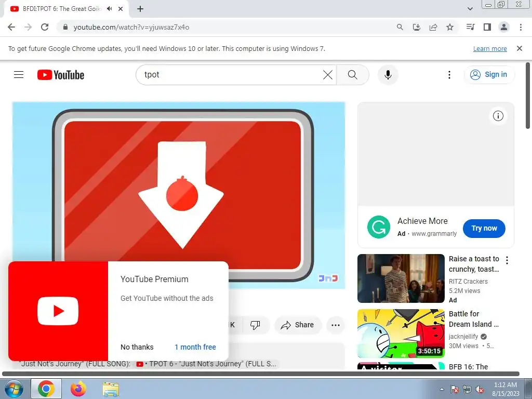
Task: Open the ad info icon on Grammarly ad
Action: (x=498, y=116)
